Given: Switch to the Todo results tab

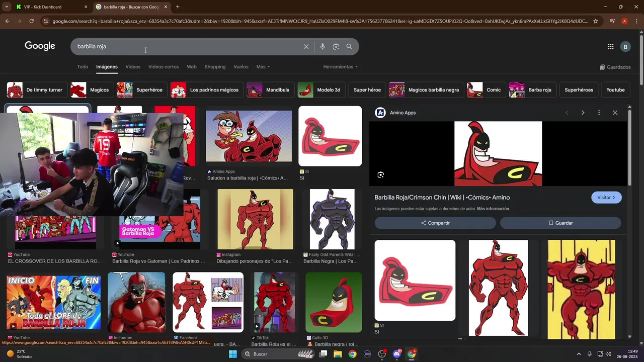Looking at the screenshot, I should pos(83,67).
